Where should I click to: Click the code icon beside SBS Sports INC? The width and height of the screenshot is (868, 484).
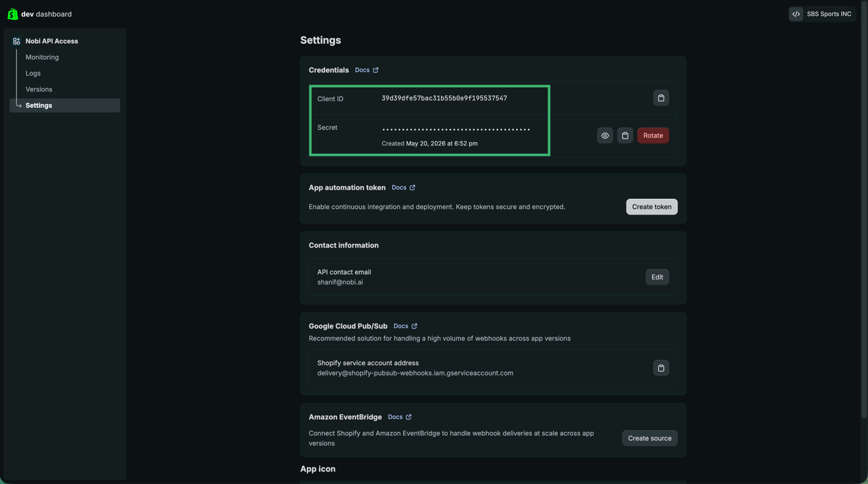(x=796, y=14)
